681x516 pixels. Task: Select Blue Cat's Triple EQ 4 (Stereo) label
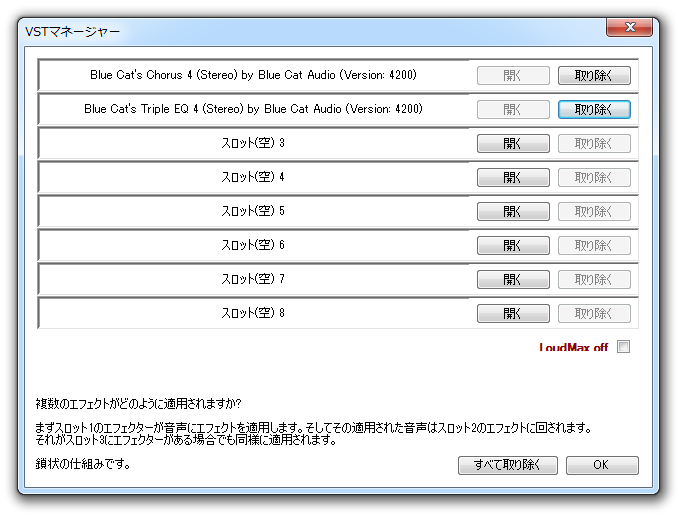(x=253, y=109)
